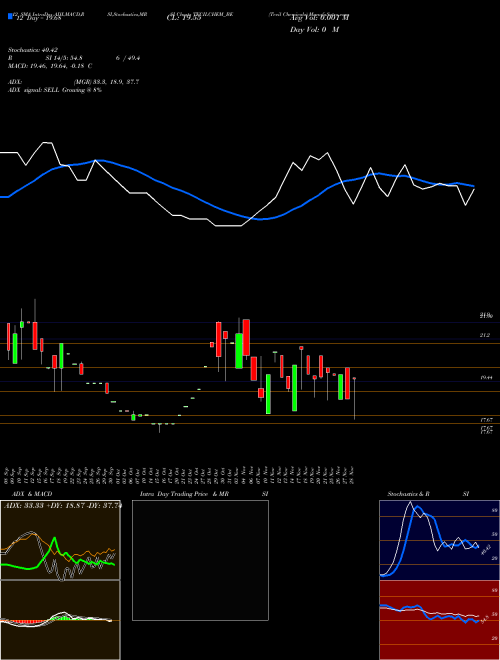Click the tall green candle beside the last red candle
Viewport: 500px width, 660px height.
(340, 387)
